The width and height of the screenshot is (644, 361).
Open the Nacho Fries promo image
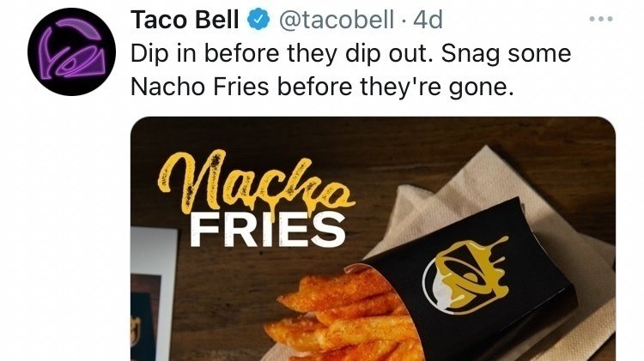pos(373,238)
